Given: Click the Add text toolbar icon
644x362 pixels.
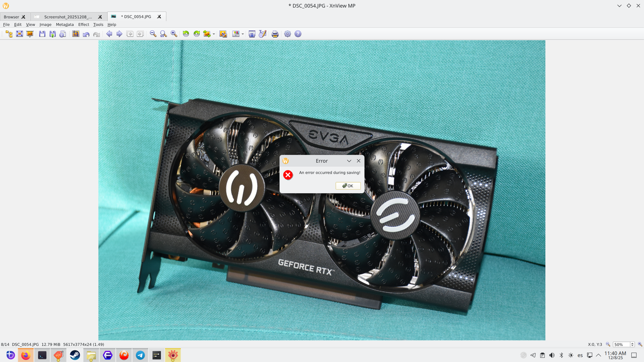Looking at the screenshot, I should coord(262,34).
